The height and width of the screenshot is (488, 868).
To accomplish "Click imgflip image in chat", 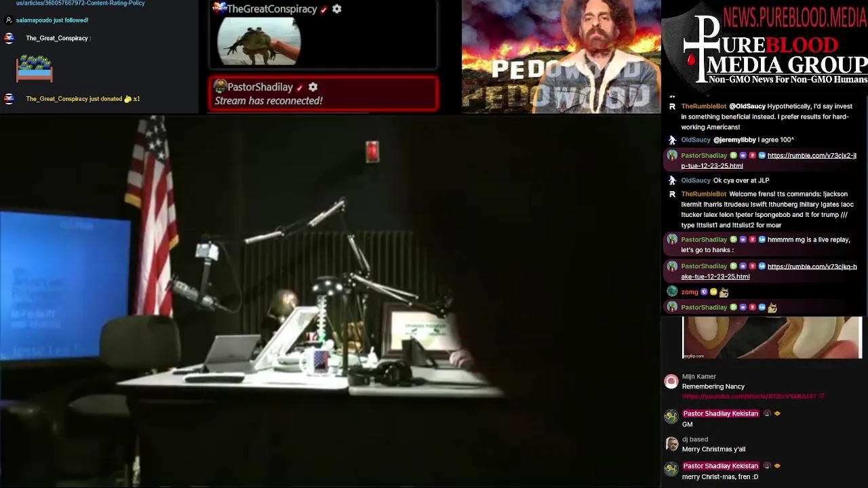I will pos(772,338).
